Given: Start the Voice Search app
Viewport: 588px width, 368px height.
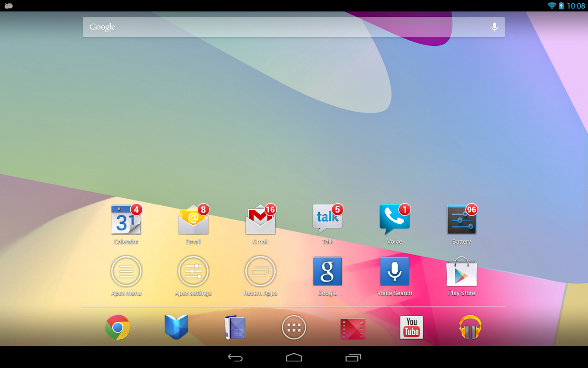Looking at the screenshot, I should click(394, 271).
